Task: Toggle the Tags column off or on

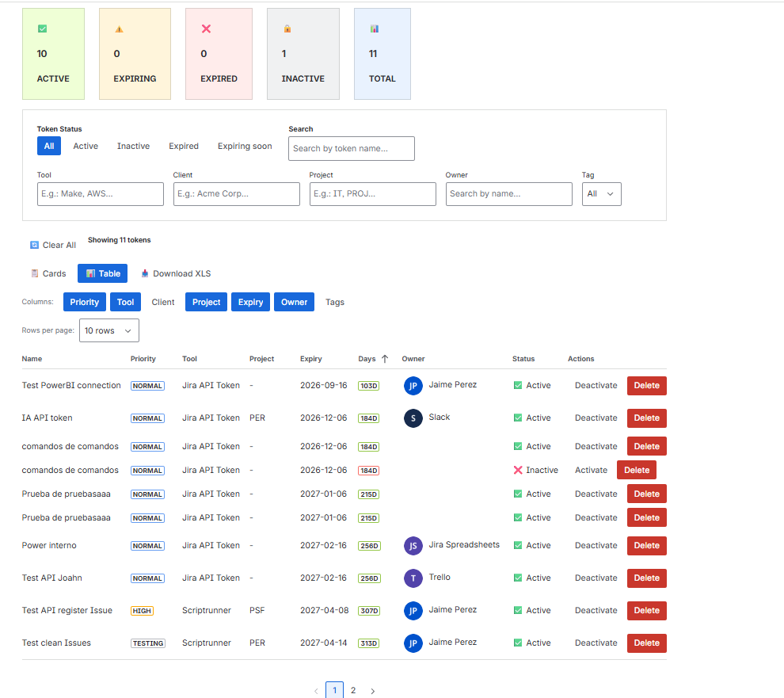Action: [334, 302]
